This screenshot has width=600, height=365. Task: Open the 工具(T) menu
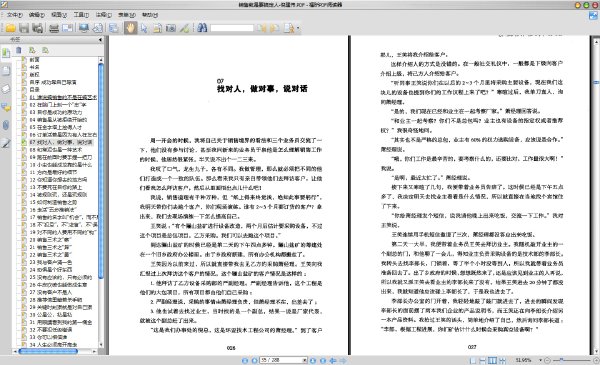(x=81, y=15)
